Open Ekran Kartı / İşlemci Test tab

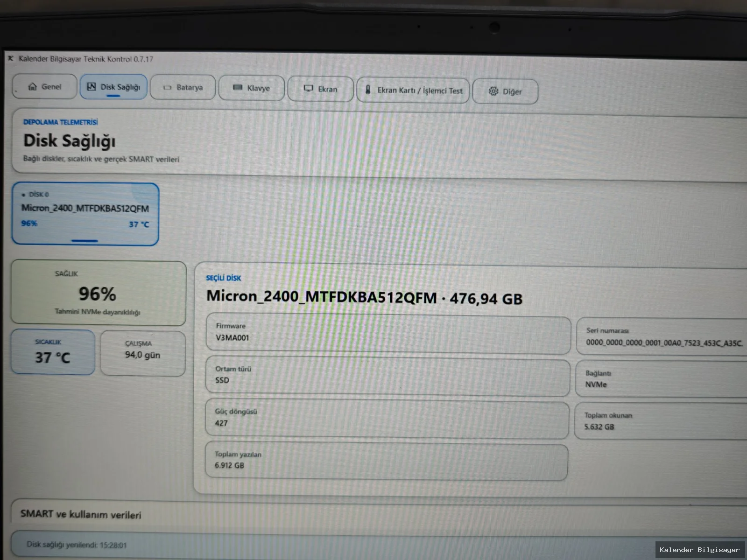(x=413, y=91)
